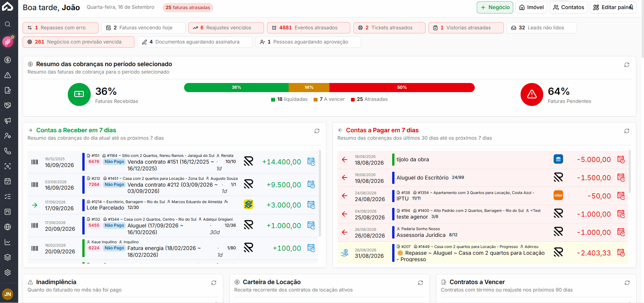Open 261 Negócios com previsão vencida
The width and height of the screenshot is (644, 303).
pyautogui.click(x=79, y=42)
